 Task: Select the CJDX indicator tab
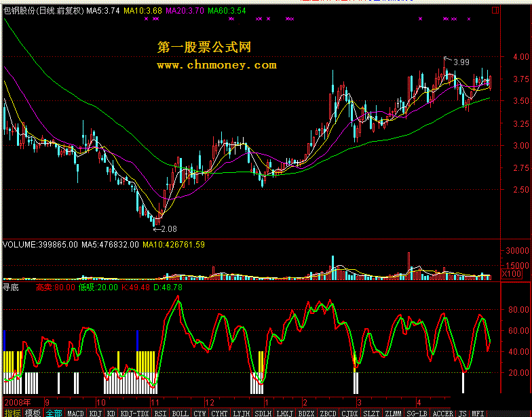349,413
